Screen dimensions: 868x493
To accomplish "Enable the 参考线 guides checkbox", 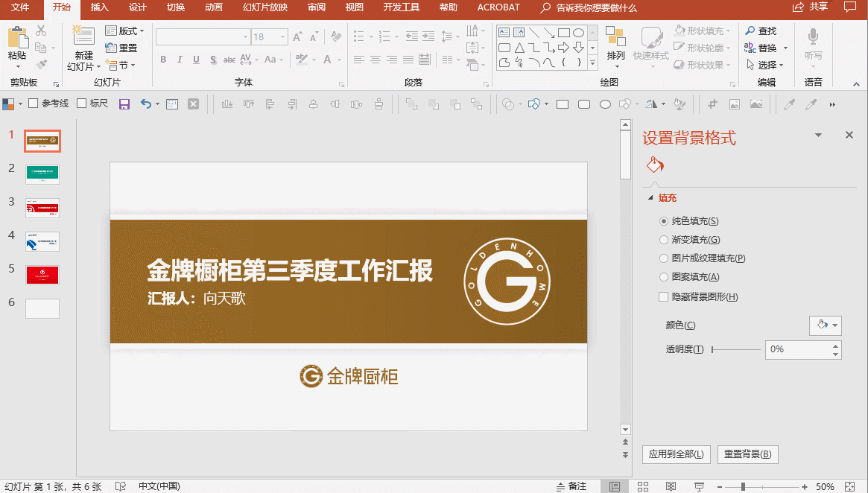I will [33, 104].
